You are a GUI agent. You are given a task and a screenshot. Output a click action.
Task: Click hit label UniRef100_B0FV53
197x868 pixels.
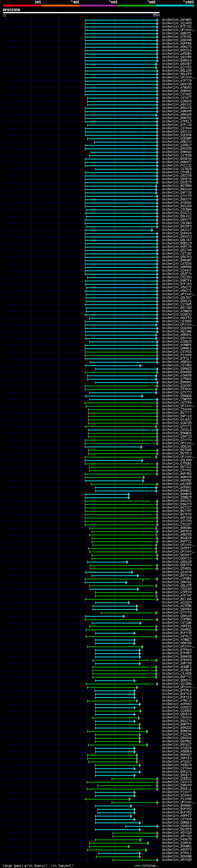[176, 809]
